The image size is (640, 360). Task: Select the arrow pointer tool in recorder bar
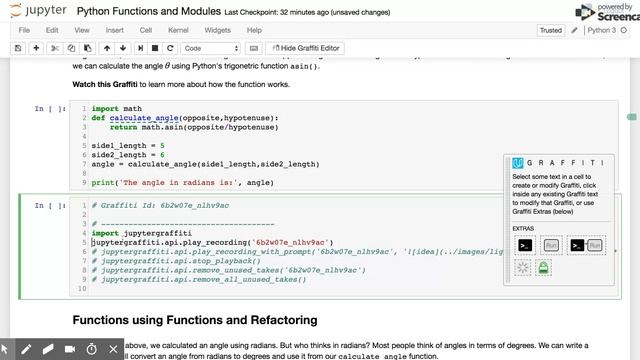point(5,349)
